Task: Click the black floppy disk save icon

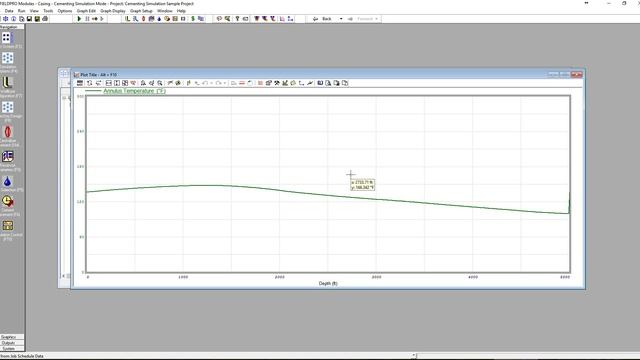Action: [x=29, y=19]
